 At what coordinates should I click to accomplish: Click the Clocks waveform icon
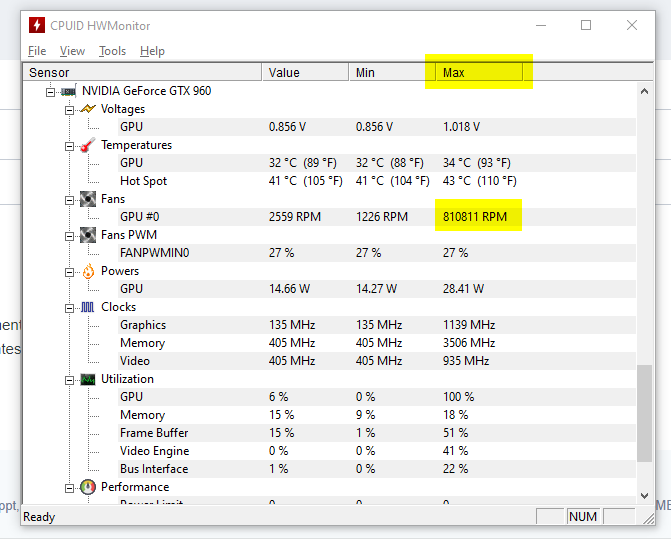tap(87, 307)
